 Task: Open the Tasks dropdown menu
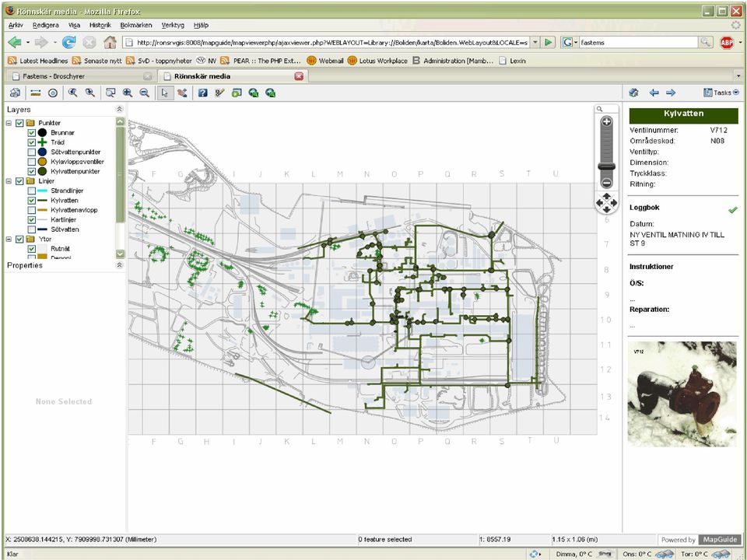tap(721, 93)
